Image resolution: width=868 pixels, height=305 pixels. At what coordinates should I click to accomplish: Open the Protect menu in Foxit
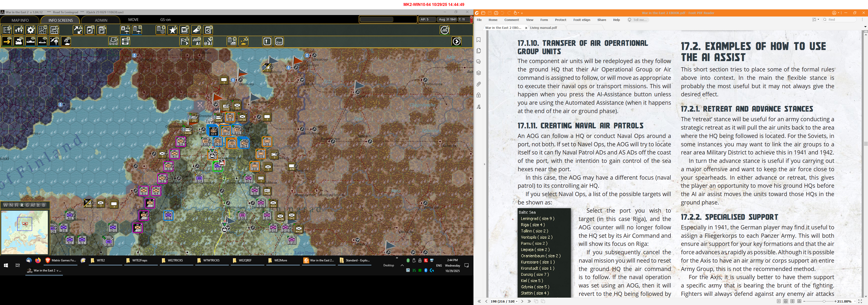click(560, 20)
